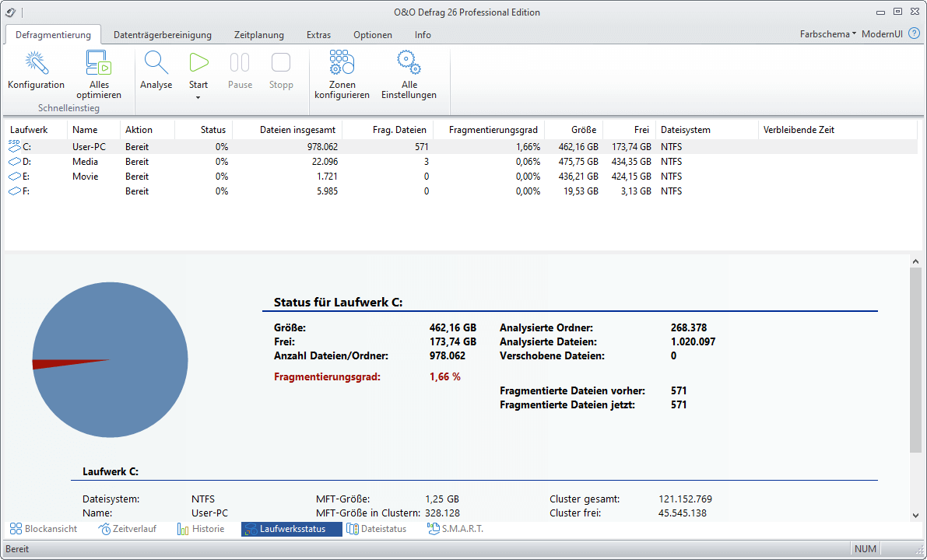
Task: Sort by Fragmentierungsgrad column header
Action: point(489,129)
